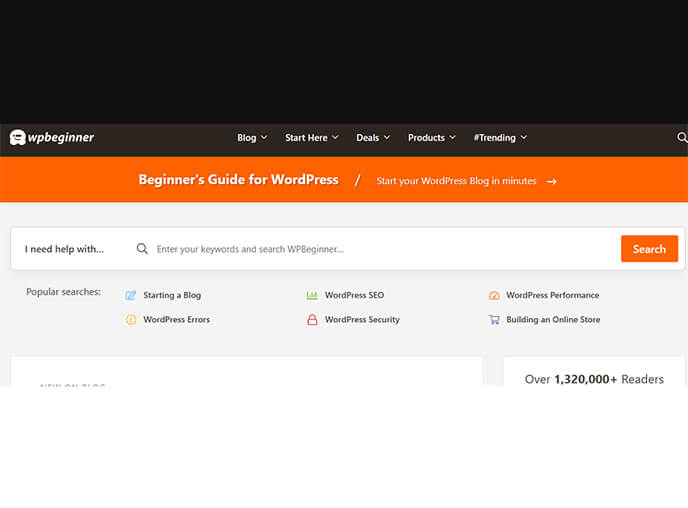Screen dimensions: 688x508
Task: Open the Products menu item
Action: [x=426, y=138]
